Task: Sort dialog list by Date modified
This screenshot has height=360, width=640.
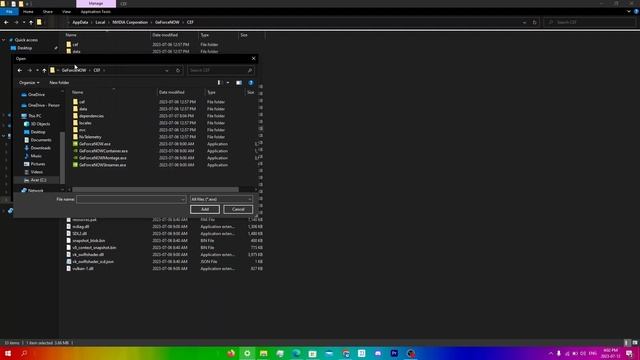Action: click(171, 92)
